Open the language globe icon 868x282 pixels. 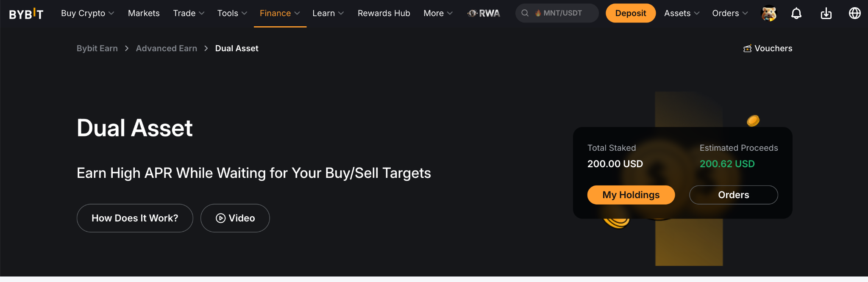[x=855, y=13]
